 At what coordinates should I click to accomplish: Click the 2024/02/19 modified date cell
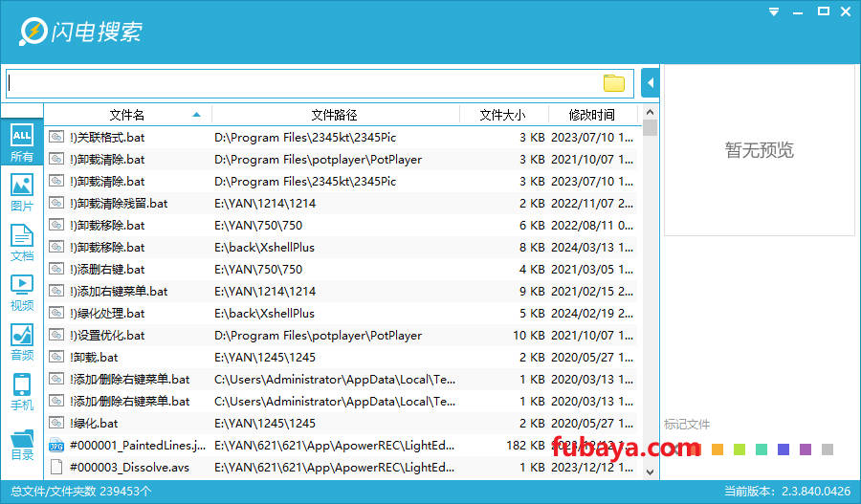592,313
